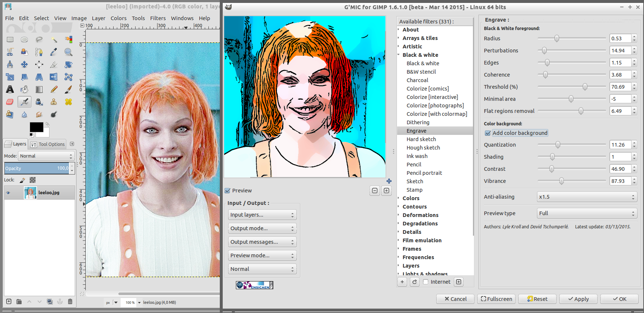
Task: Open the Colors menu in GIMP
Action: coord(119,18)
